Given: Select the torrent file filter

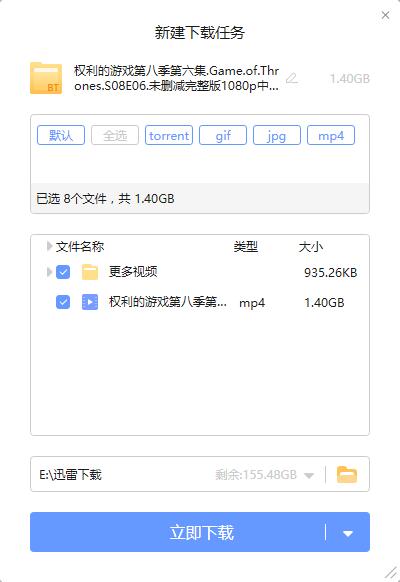Looking at the screenshot, I should click(x=169, y=135).
